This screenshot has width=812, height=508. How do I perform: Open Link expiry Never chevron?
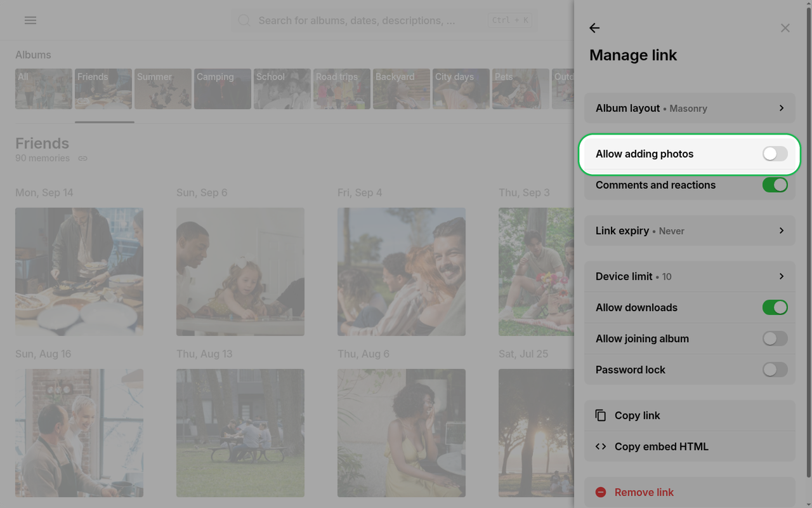pyautogui.click(x=782, y=231)
